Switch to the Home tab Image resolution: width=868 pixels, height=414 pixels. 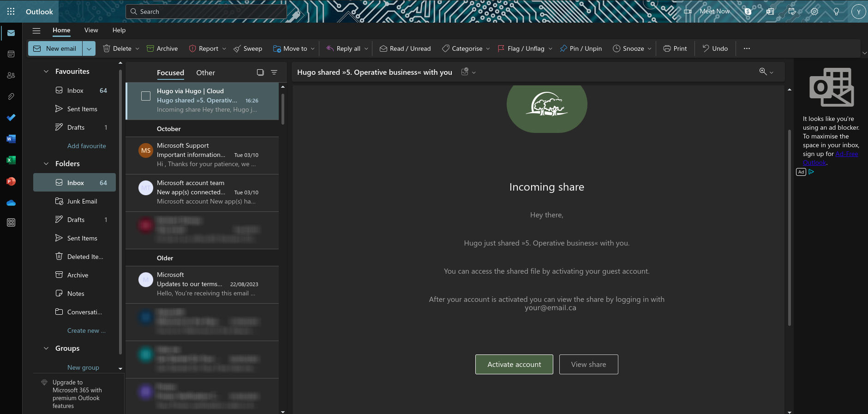coord(61,30)
